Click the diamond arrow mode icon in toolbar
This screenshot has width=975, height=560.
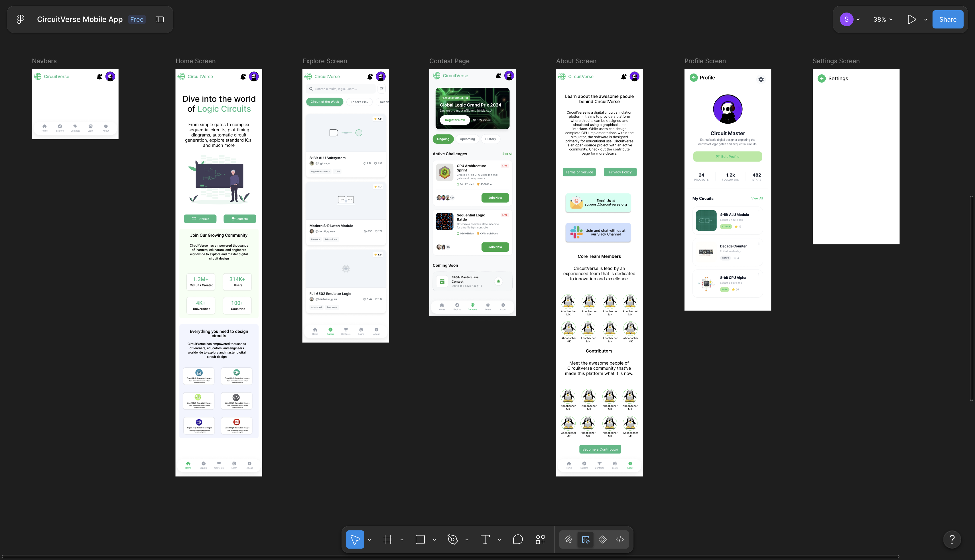pyautogui.click(x=603, y=539)
